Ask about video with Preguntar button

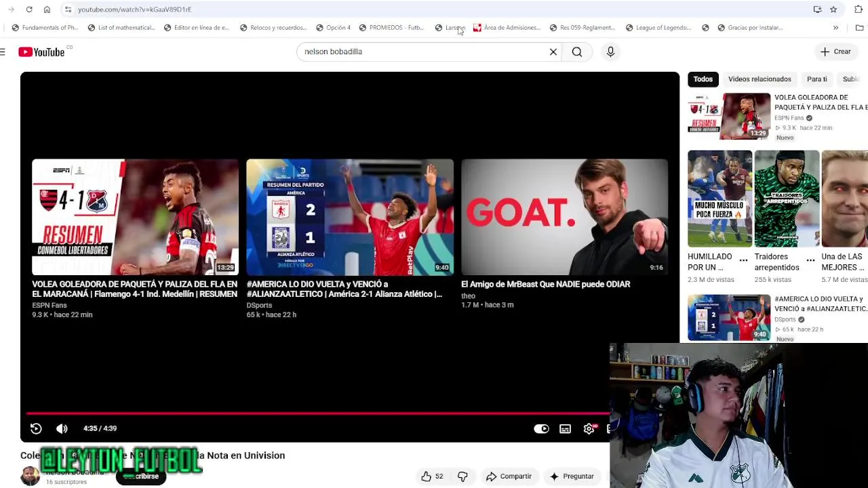pos(572,476)
